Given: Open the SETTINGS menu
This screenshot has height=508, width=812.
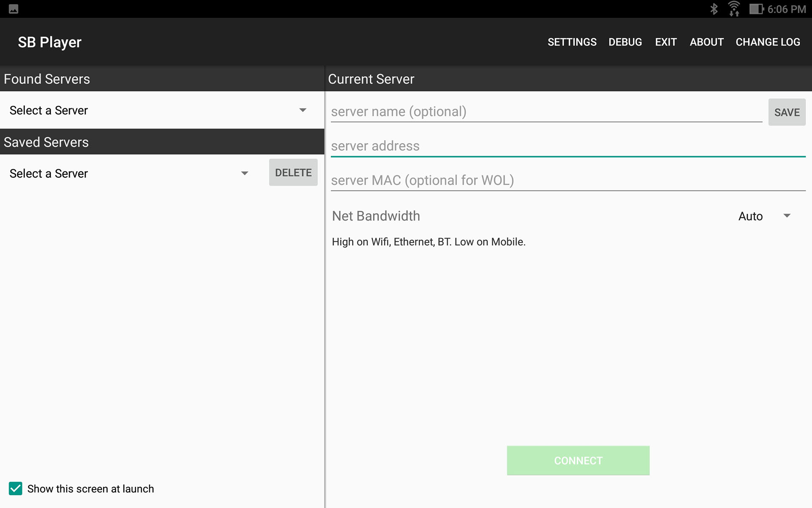Looking at the screenshot, I should (572, 42).
